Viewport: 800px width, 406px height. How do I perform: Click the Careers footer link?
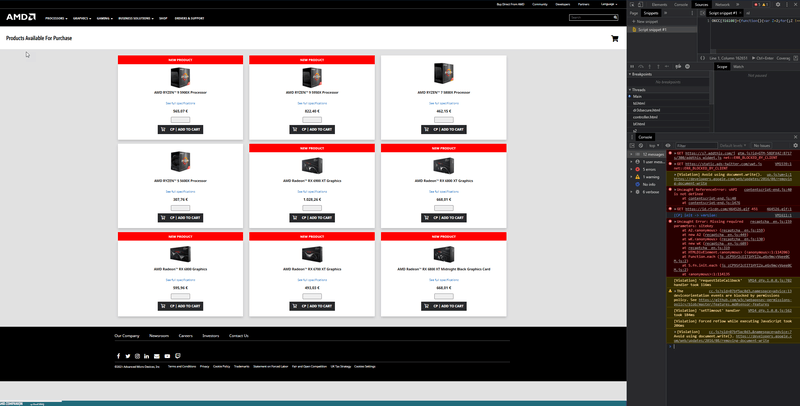click(x=185, y=336)
